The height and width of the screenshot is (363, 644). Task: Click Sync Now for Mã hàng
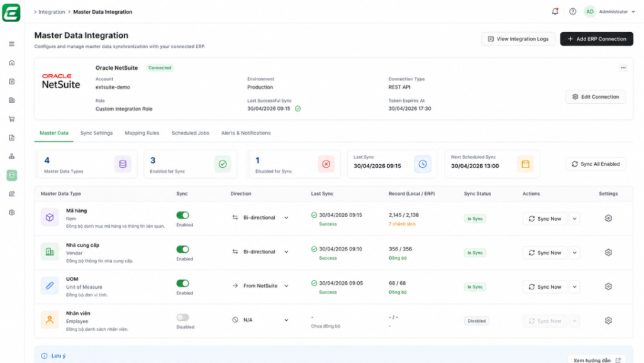tap(545, 218)
